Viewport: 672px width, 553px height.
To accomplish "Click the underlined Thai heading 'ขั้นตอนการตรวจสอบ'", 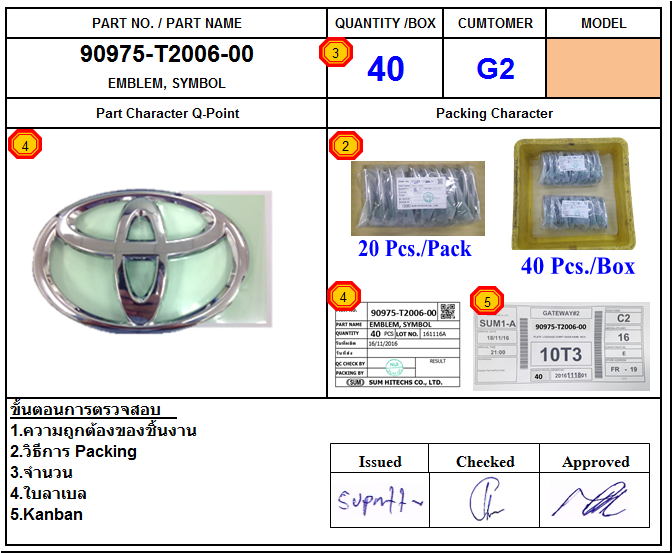I will pyautogui.click(x=86, y=409).
